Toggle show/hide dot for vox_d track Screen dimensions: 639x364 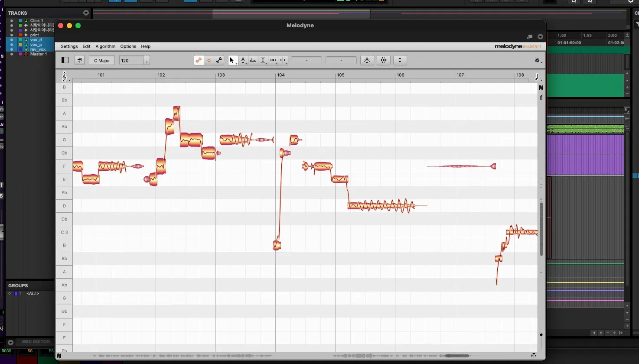click(x=12, y=40)
